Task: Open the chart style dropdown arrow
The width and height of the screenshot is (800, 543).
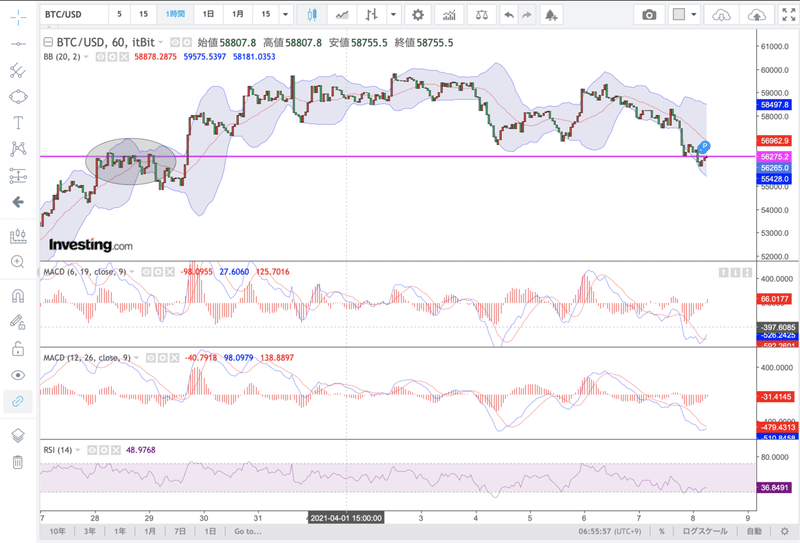Action: [x=393, y=15]
